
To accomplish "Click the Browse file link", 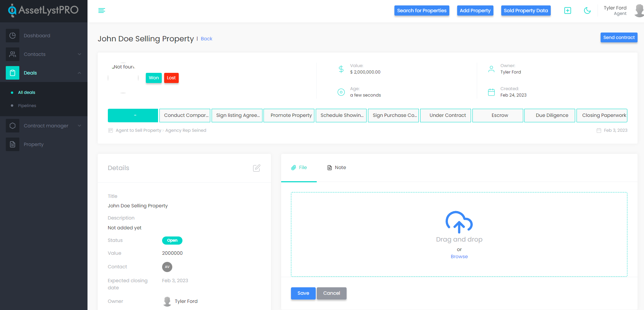I will click(x=459, y=257).
